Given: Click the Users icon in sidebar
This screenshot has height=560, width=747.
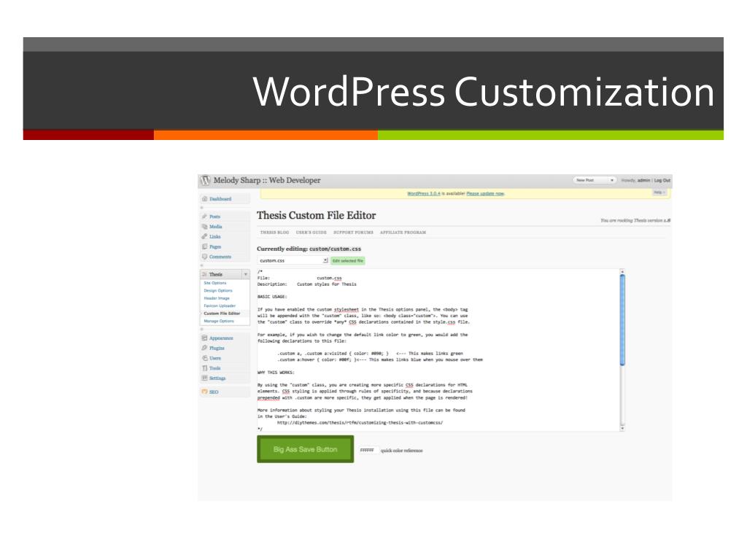Looking at the screenshot, I should [204, 358].
